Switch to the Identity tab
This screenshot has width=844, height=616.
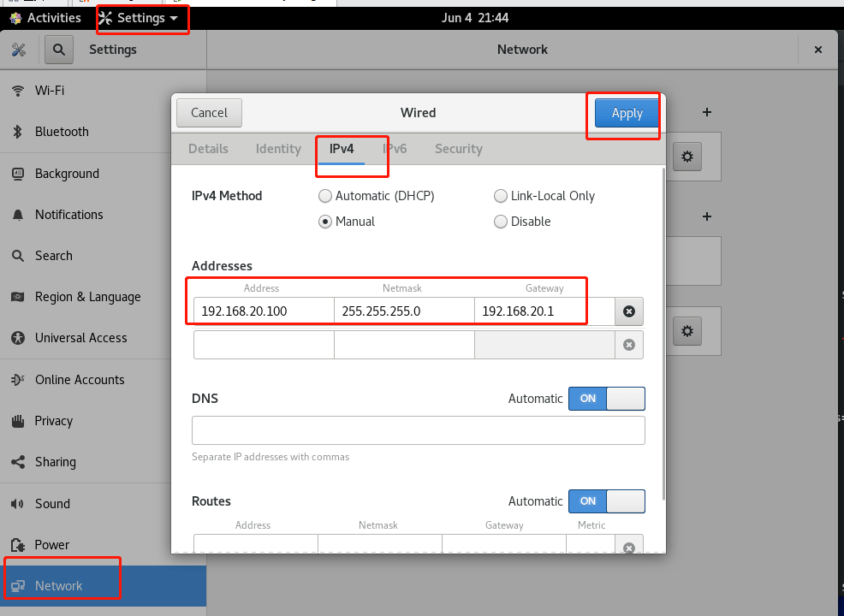(278, 149)
